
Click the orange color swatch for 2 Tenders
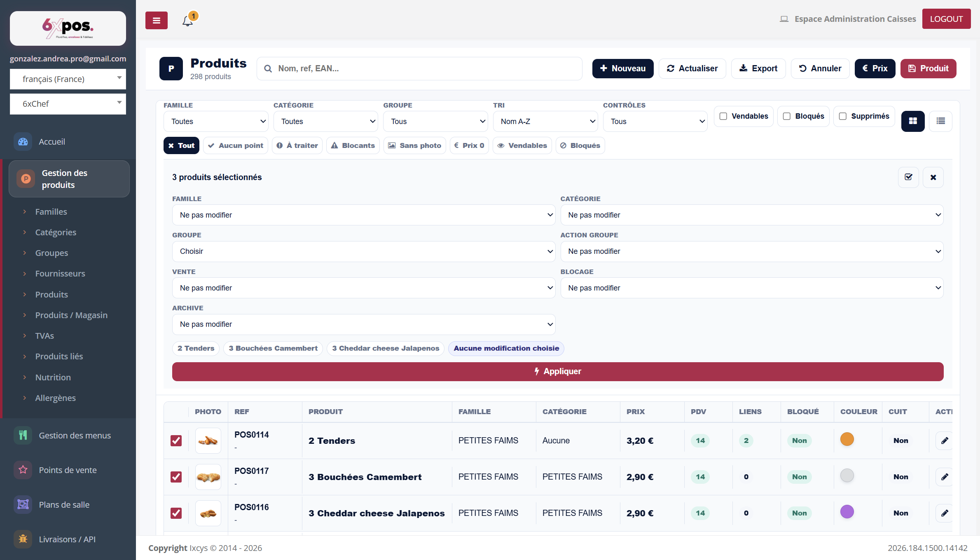(847, 439)
